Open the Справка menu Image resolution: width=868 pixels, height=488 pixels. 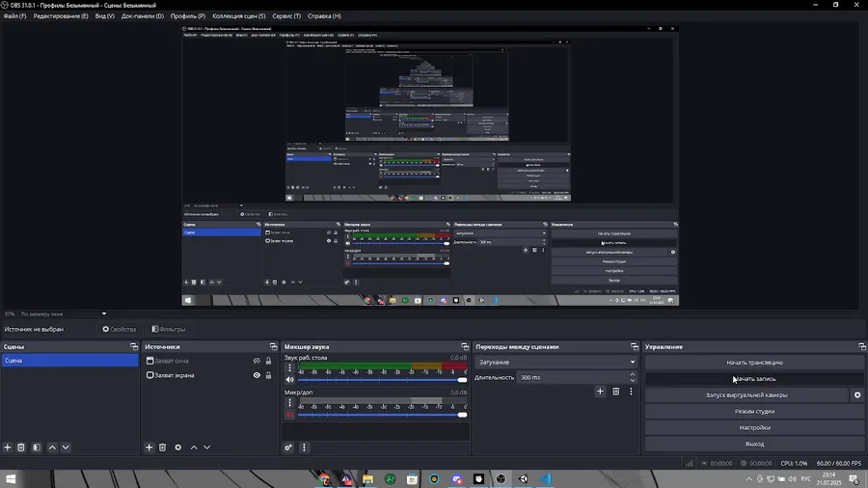click(x=324, y=16)
